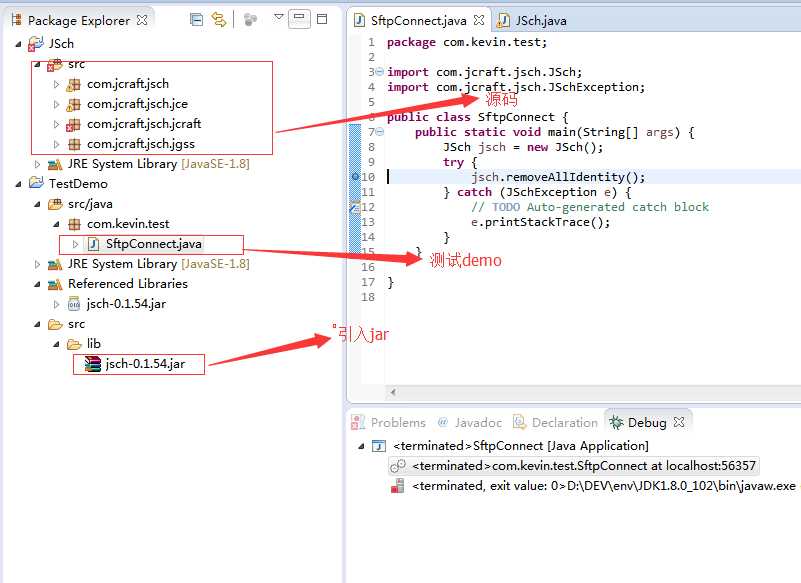Image resolution: width=801 pixels, height=583 pixels.
Task: Select jsch-0.1.54.jar inside lib folder
Action: (x=145, y=364)
